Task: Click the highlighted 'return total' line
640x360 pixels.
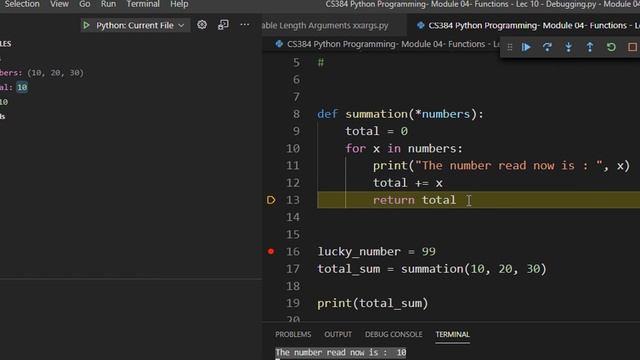Action: click(414, 200)
